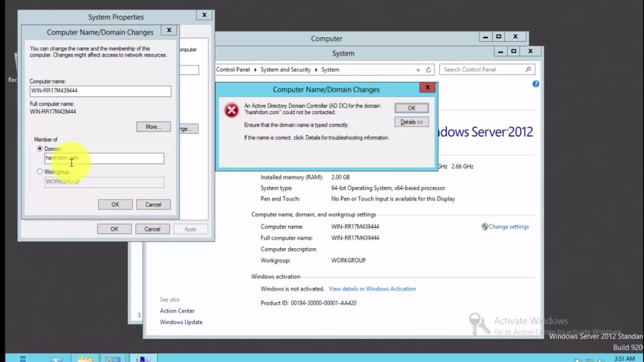Click the Search Control Panel box
The height and width of the screenshot is (362, 644).
coord(487,70)
